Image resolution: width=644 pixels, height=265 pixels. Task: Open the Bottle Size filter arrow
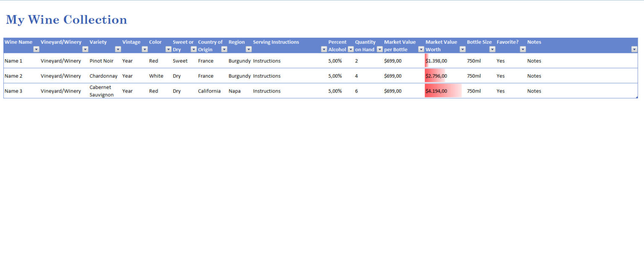point(492,49)
